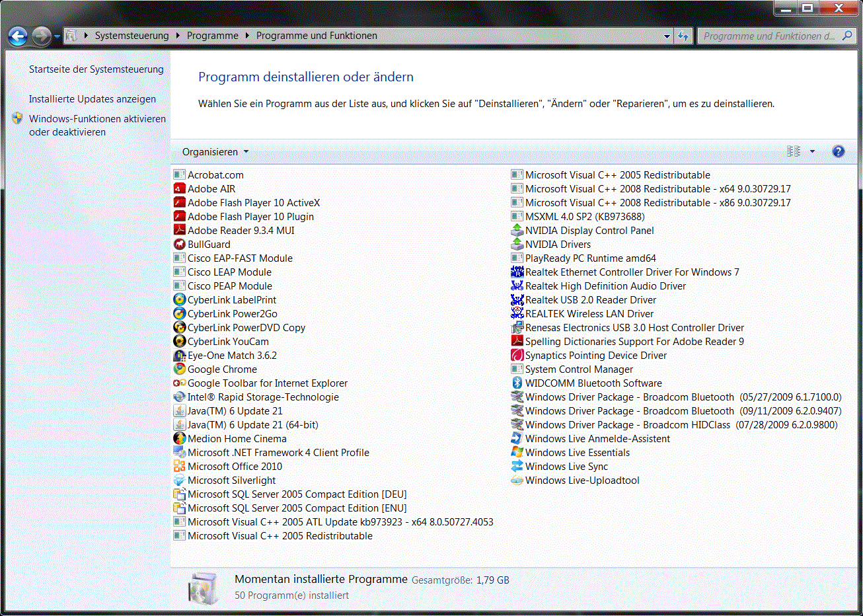The height and width of the screenshot is (616, 863).
Task: Click the Refresh button beside address bar
Action: 683,36
